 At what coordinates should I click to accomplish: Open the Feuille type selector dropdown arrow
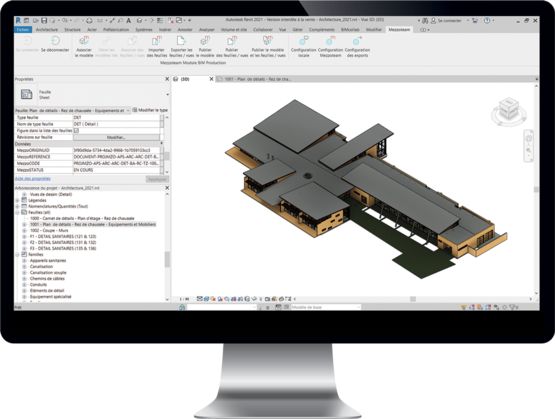[167, 94]
